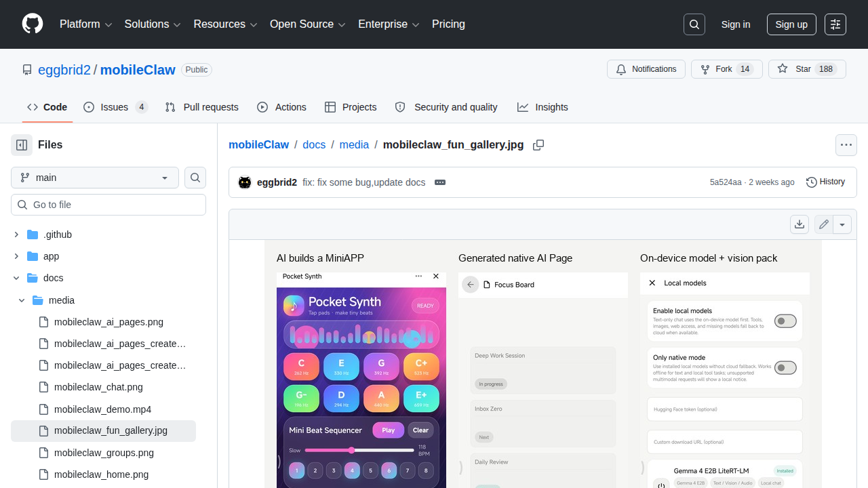Open the mobileClaw repository name link

138,70
